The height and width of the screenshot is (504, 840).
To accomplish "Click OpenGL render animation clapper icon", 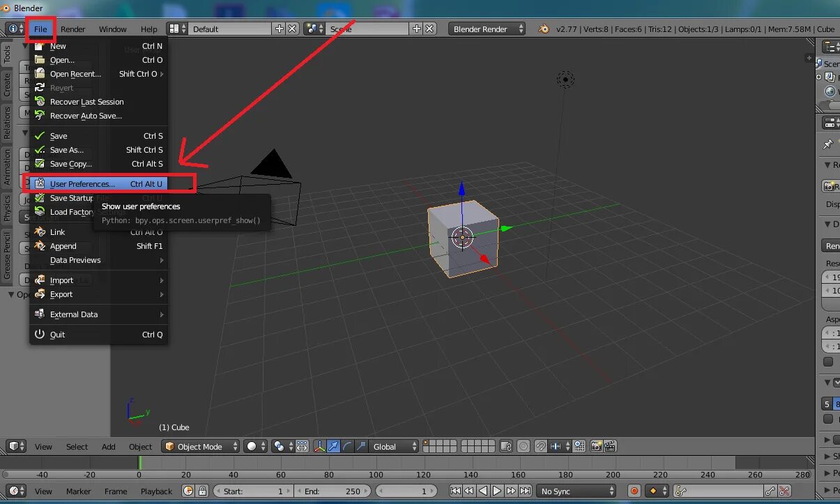I will click(x=610, y=446).
